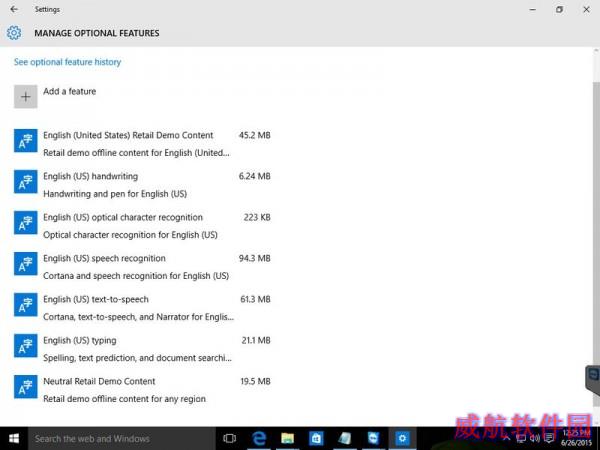Click the MANAGE OPTIONAL FEATURES heading
This screenshot has width=600, height=450.
[97, 33]
